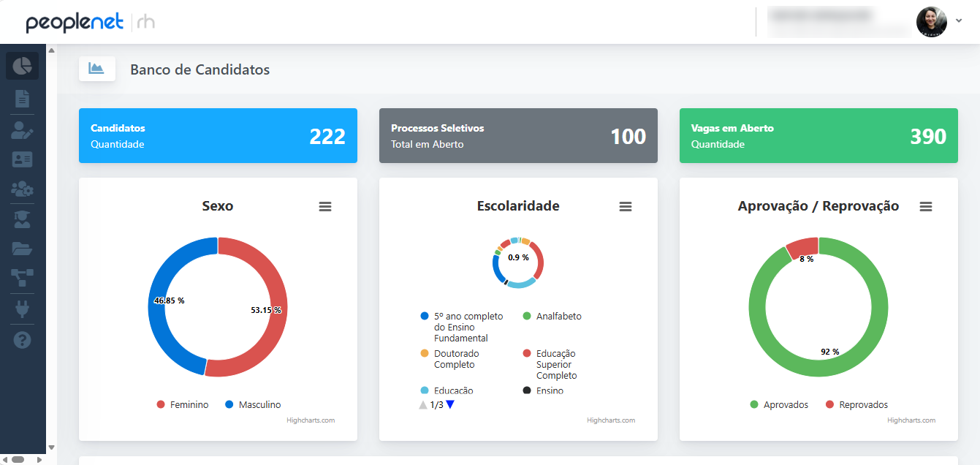Click the Escolaridade chart title
The image size is (980, 465).
pyautogui.click(x=518, y=206)
